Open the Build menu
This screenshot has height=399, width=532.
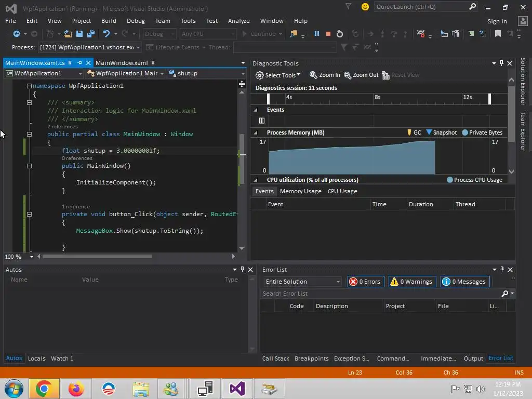click(109, 21)
